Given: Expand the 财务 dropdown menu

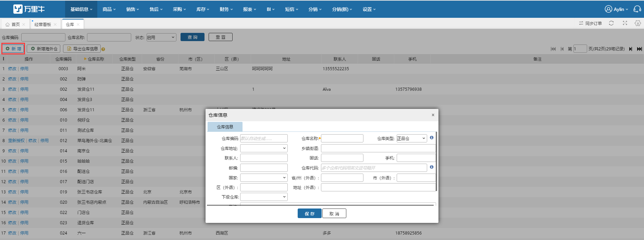Looking at the screenshot, I should click(226, 9).
